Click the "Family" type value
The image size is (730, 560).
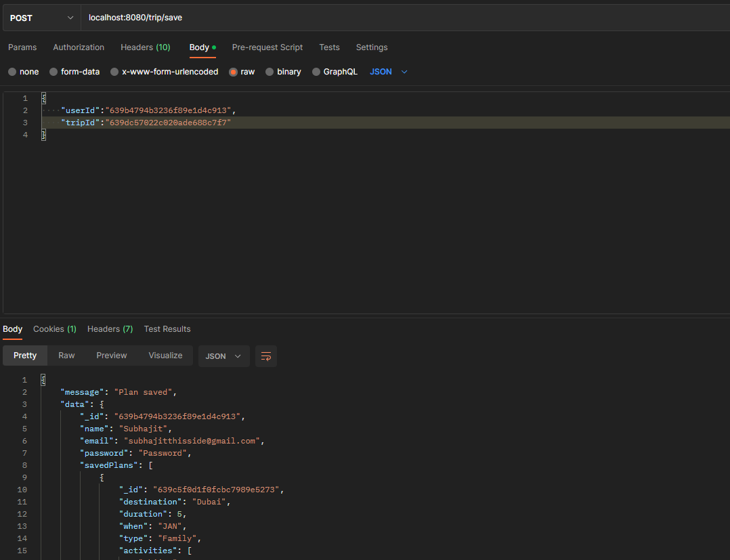click(x=177, y=538)
